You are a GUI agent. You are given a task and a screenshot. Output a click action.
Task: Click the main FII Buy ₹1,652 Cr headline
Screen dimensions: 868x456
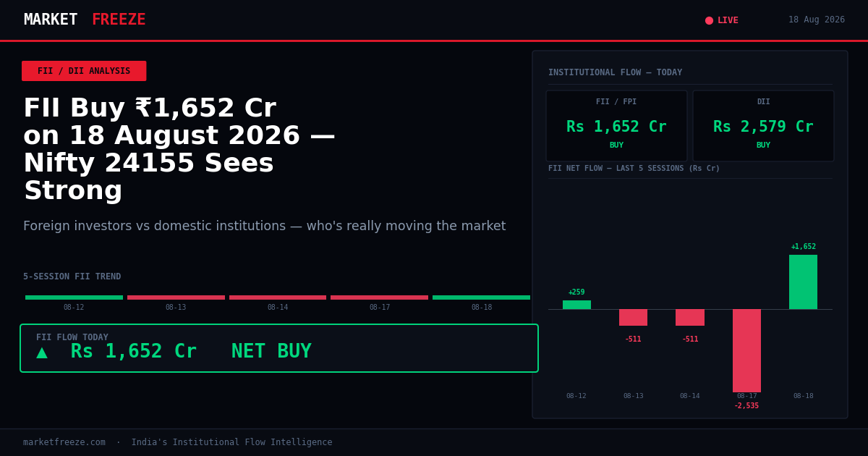click(x=179, y=150)
